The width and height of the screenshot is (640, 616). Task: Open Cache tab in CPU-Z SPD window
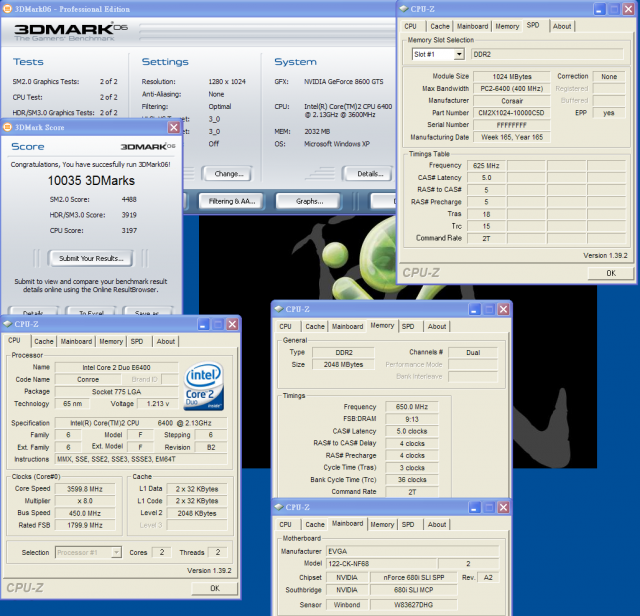(x=440, y=27)
